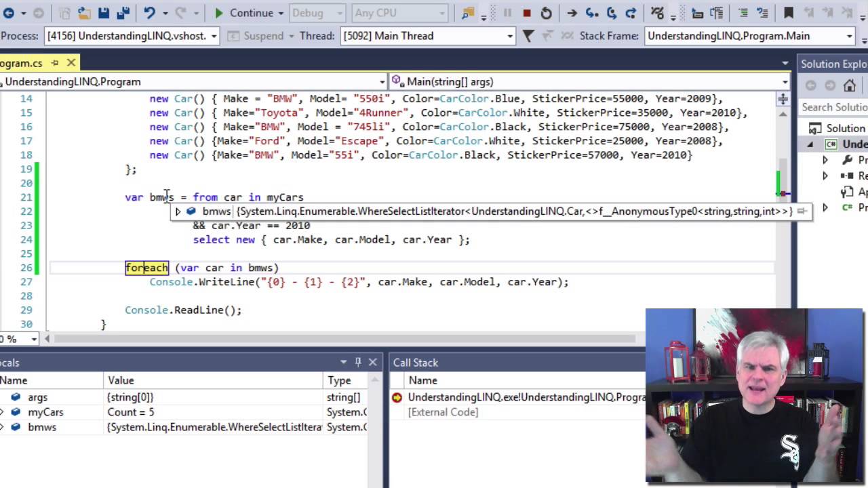Screen dimensions: 868x488
Task: Click the Save file icon
Action: tap(104, 13)
